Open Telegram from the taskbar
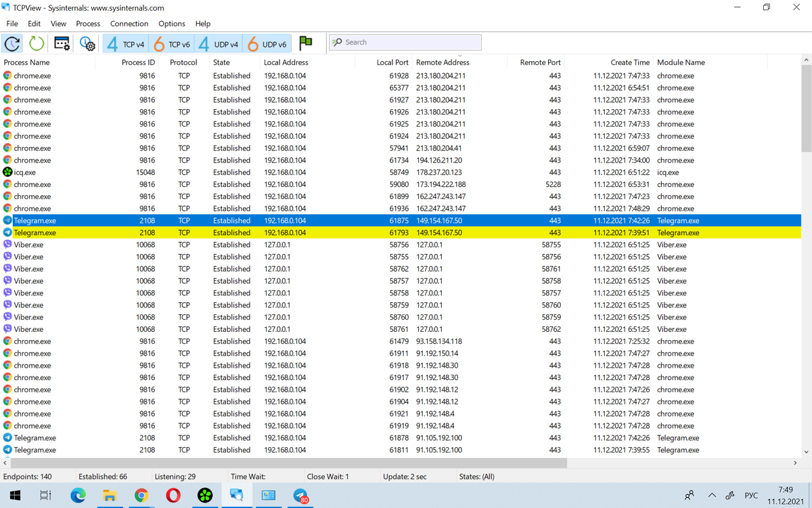 point(300,496)
